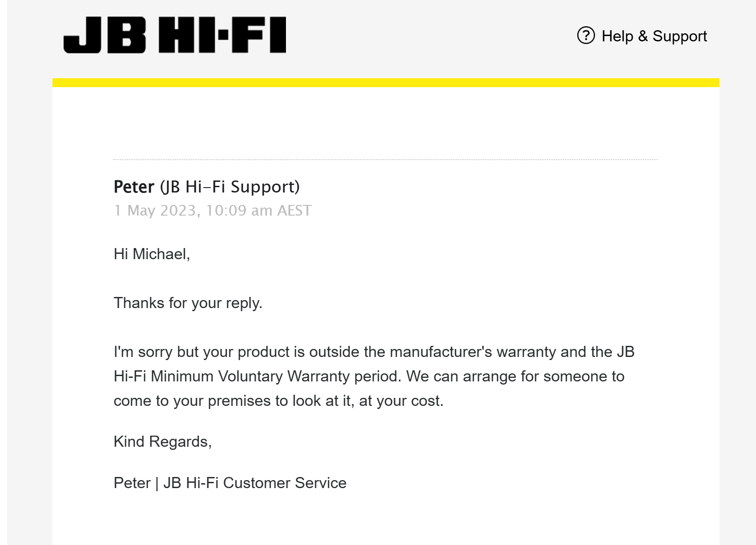
Task: Click the yellow header divider bar
Action: 386,83
